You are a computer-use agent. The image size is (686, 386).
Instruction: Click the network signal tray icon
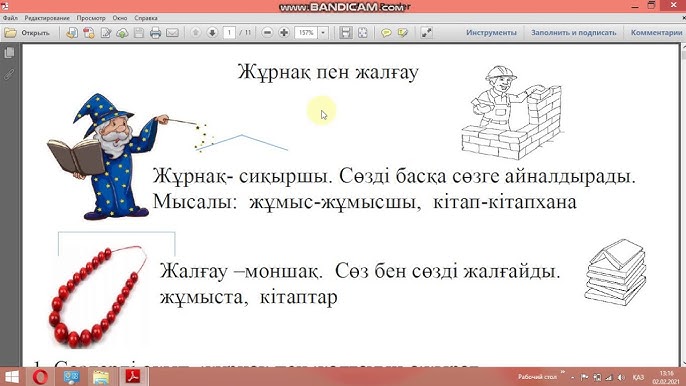coord(609,377)
